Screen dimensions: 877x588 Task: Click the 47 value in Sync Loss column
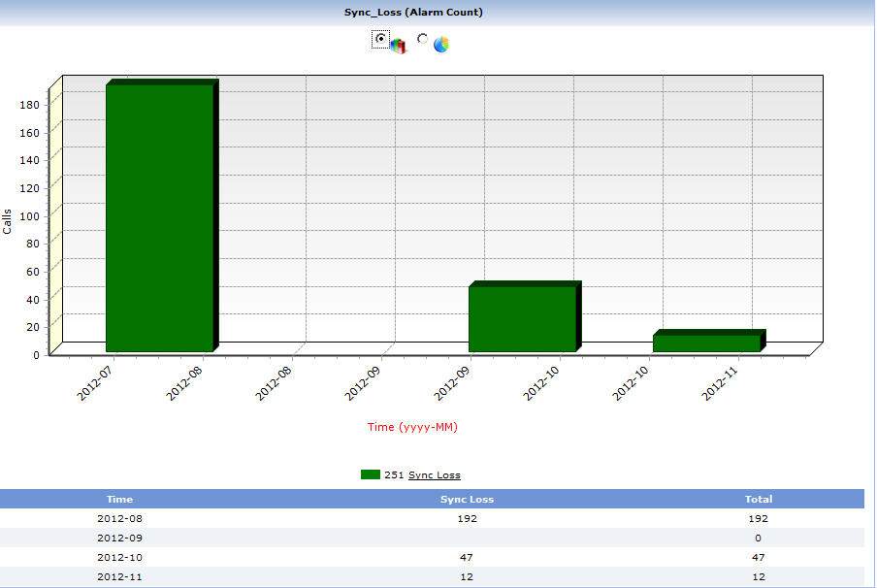pyautogui.click(x=467, y=557)
